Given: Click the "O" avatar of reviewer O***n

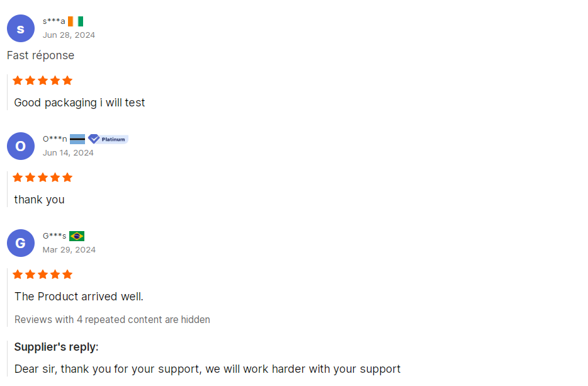Looking at the screenshot, I should point(21,146).
